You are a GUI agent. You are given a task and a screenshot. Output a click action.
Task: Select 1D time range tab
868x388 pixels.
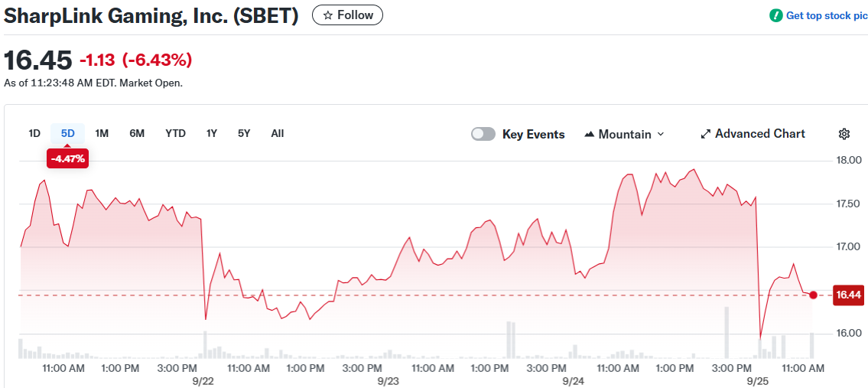click(34, 134)
